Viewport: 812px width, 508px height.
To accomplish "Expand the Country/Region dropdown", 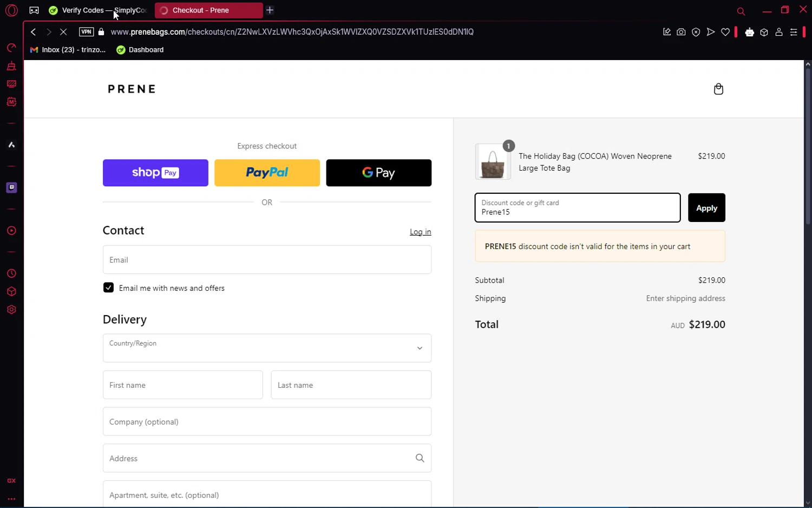I will (x=267, y=348).
